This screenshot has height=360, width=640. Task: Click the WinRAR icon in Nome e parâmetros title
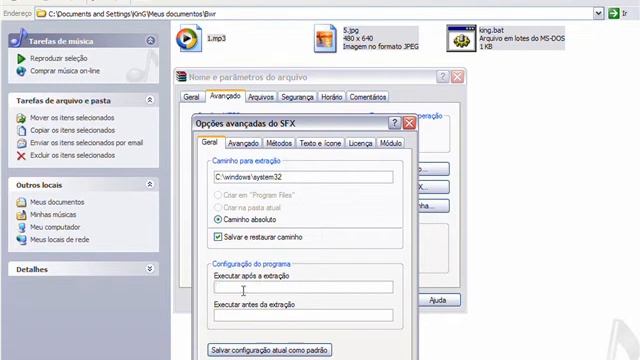pyautogui.click(x=181, y=76)
